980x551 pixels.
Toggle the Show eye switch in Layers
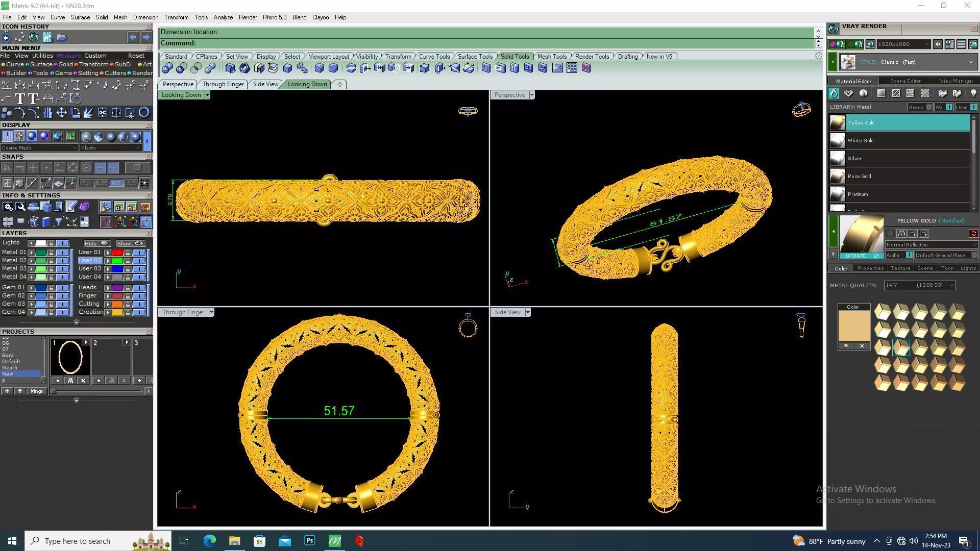point(138,243)
